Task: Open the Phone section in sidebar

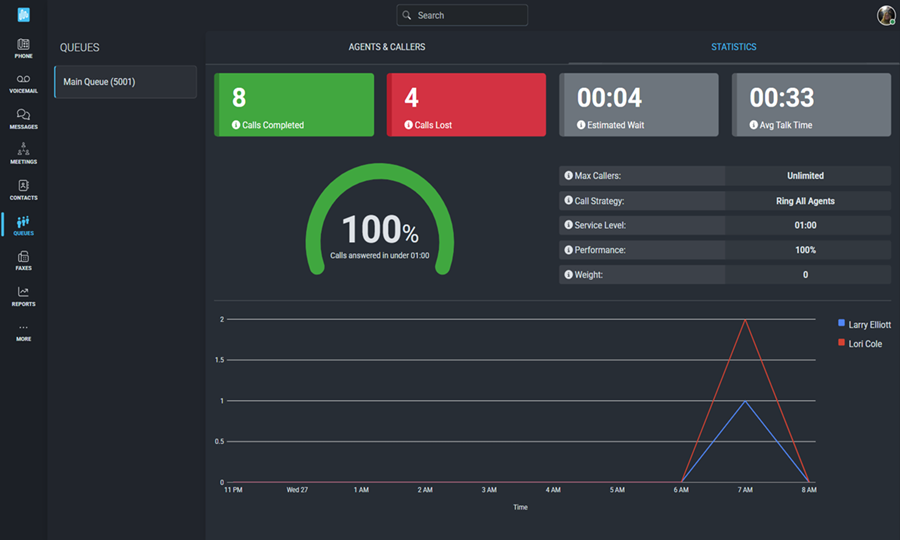Action: pyautogui.click(x=23, y=48)
